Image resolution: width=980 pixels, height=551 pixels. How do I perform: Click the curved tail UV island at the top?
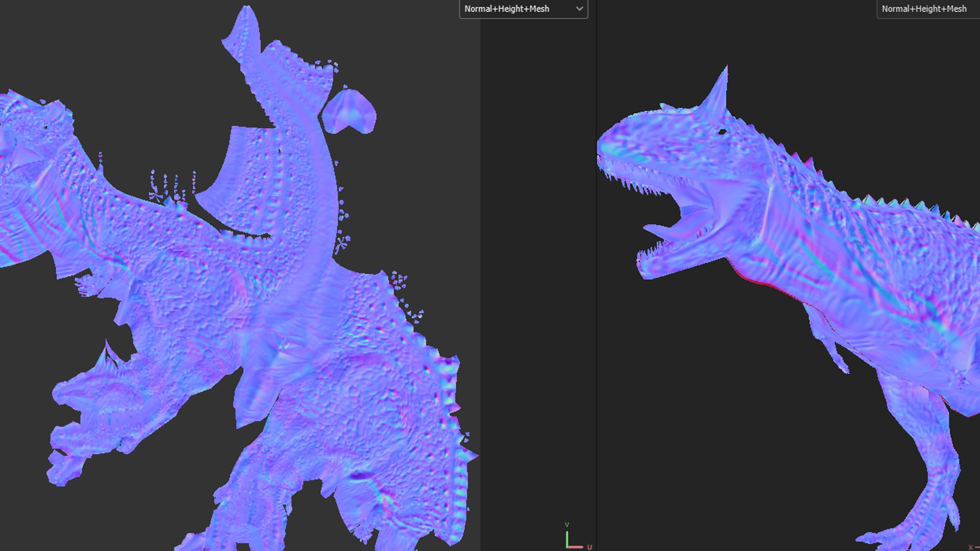[286, 87]
